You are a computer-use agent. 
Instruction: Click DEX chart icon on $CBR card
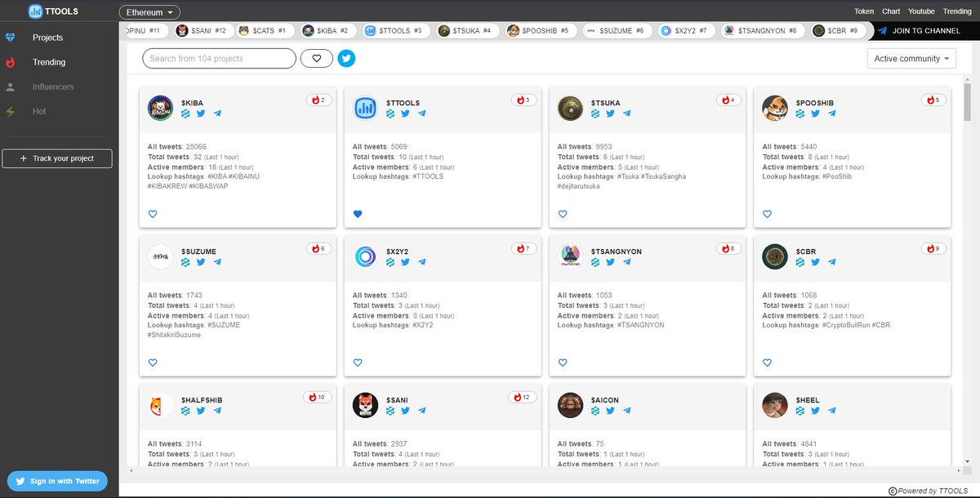800,262
